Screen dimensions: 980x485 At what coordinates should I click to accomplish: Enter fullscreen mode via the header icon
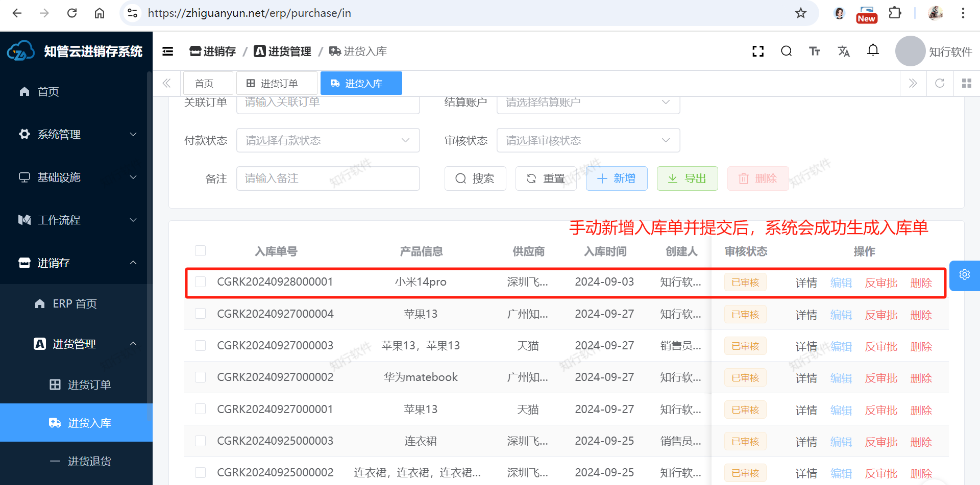[758, 52]
